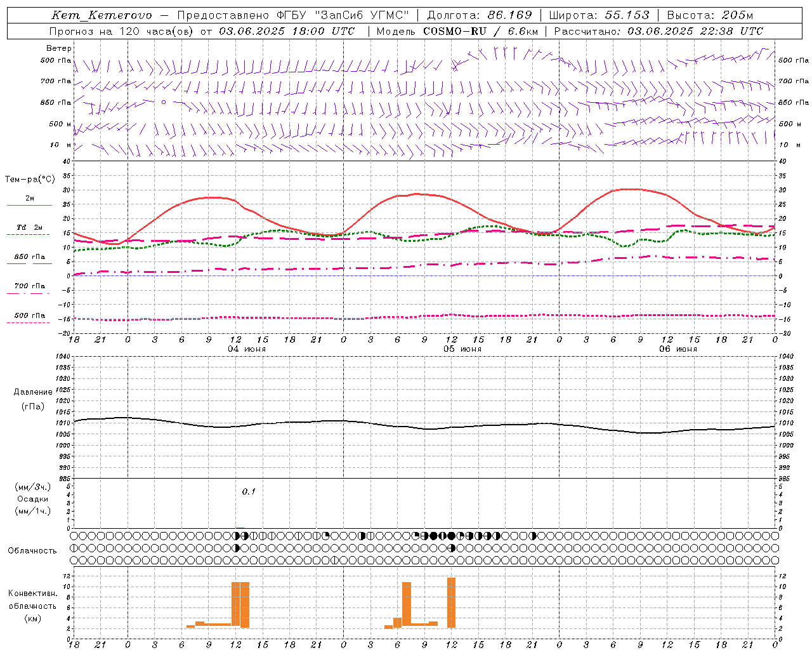
Task: Click the 700 гПа temperature legend label
Action: (x=30, y=286)
